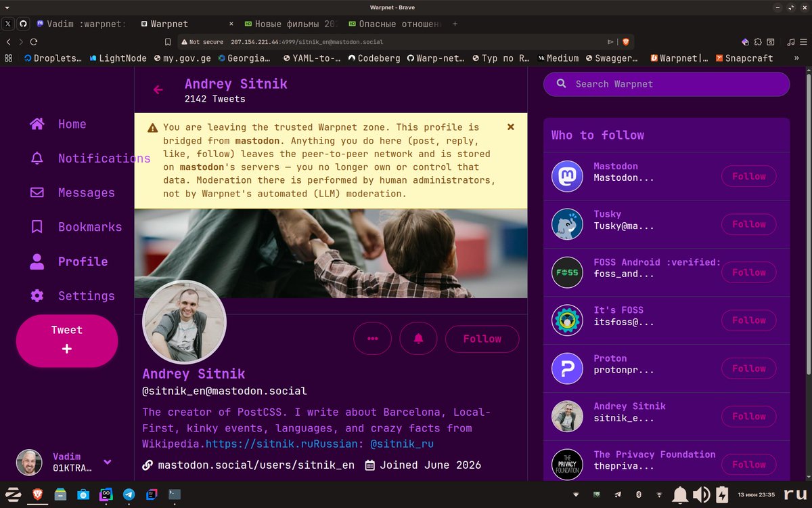Screen dimensions: 812x508
Task: Go to the Profile sidebar item
Action: coord(68,261)
